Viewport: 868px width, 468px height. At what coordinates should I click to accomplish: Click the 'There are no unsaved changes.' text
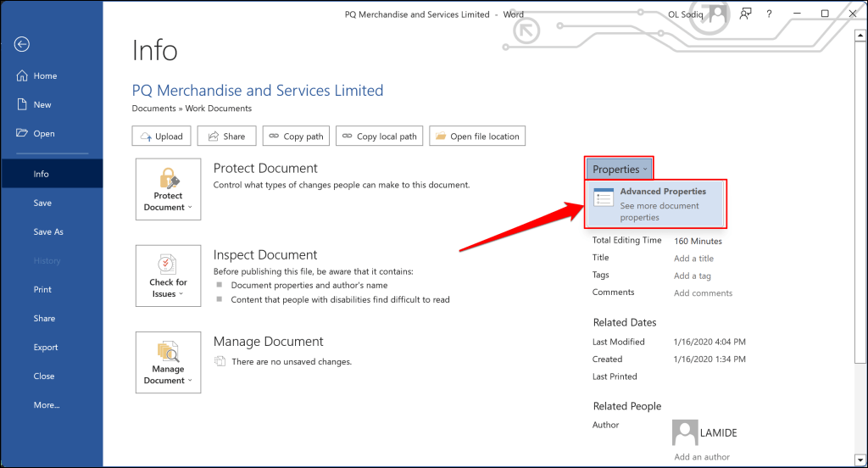(292, 362)
